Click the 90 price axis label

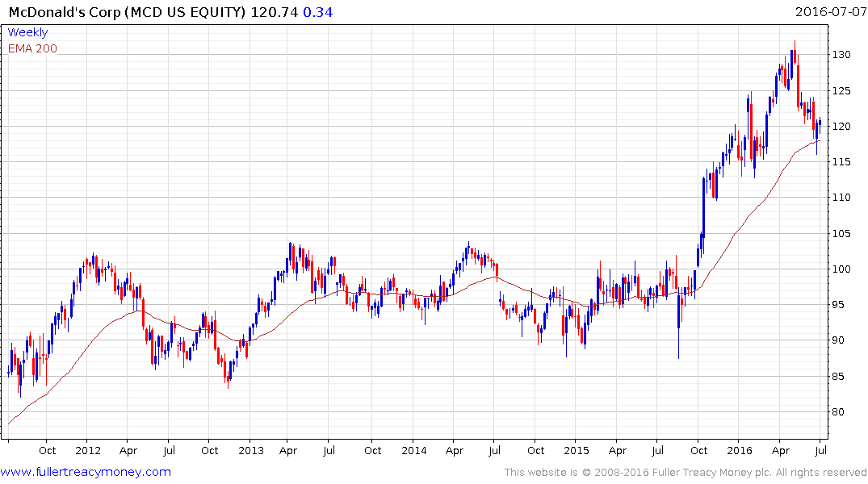point(839,340)
